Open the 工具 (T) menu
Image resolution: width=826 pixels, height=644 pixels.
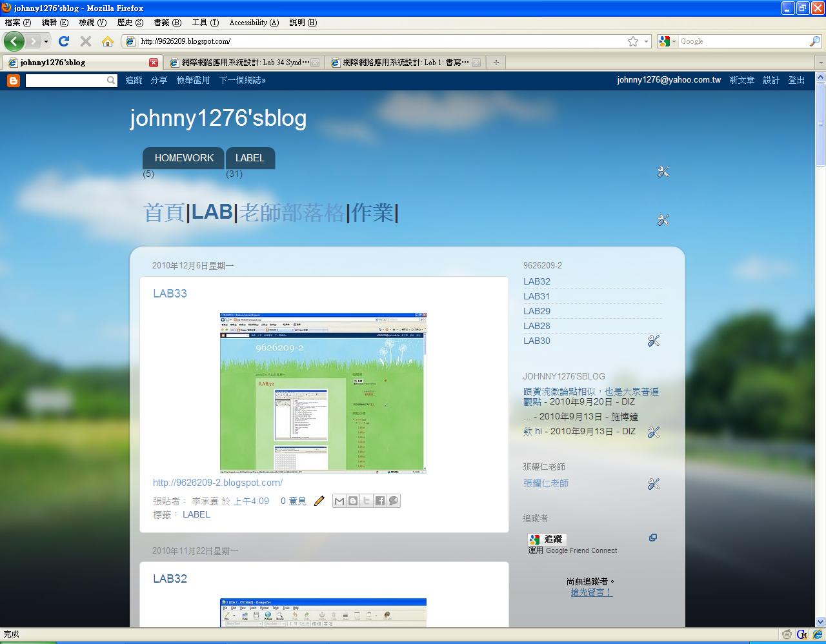[x=205, y=23]
